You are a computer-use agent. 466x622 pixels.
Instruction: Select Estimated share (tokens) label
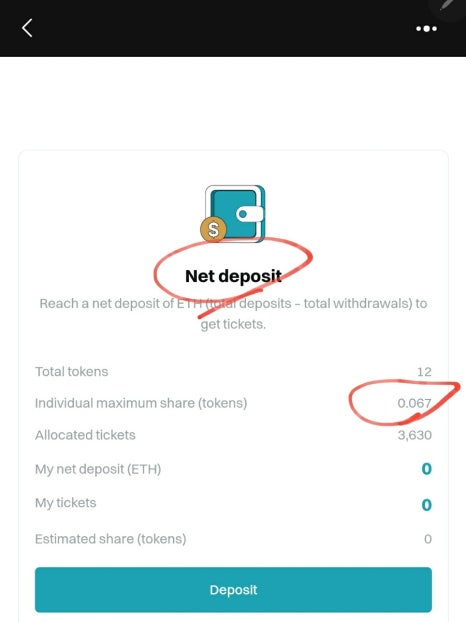[110, 539]
